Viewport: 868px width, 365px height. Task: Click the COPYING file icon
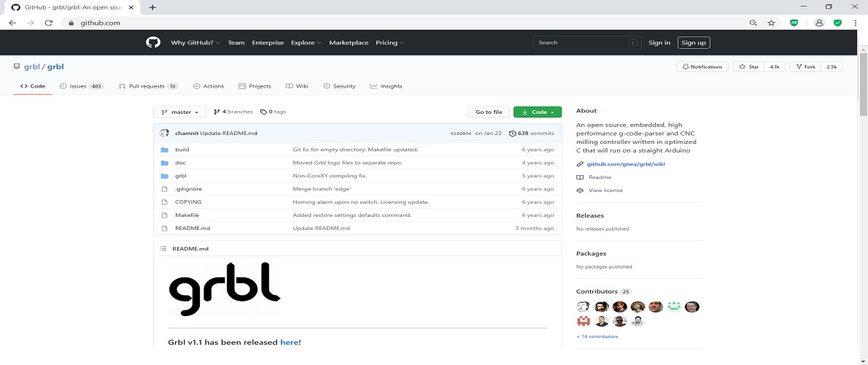(164, 202)
